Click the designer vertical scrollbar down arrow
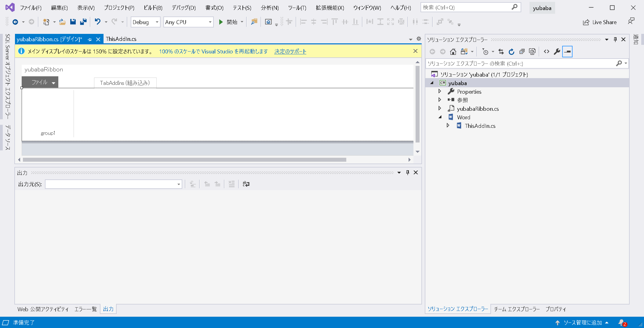This screenshot has width=644, height=328. point(417,152)
